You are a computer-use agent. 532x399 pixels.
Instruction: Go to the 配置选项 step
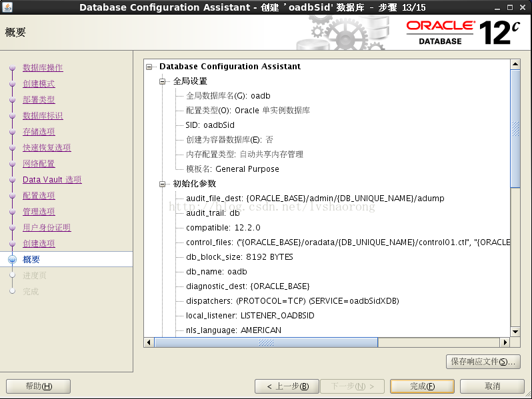39,196
